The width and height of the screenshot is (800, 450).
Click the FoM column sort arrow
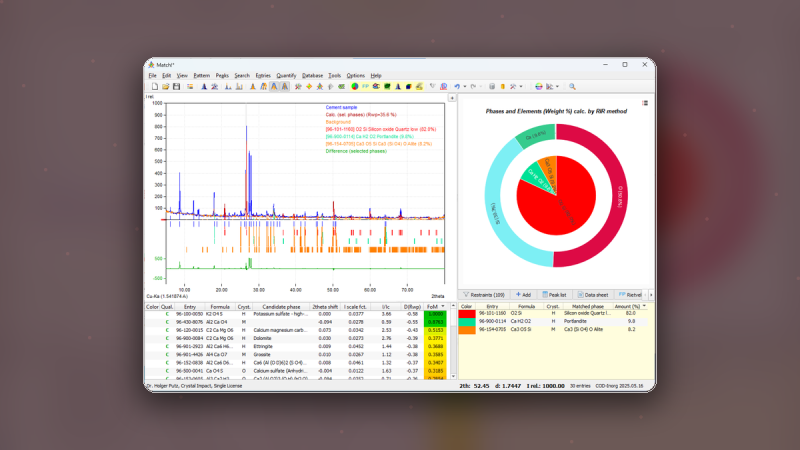pos(443,307)
